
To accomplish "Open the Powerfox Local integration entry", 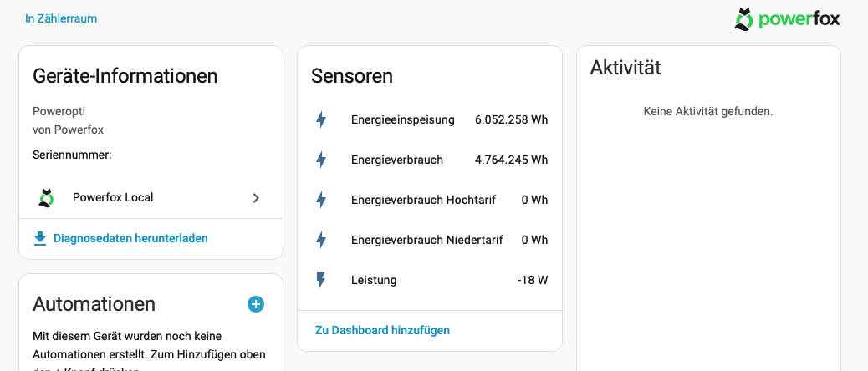I will point(151,198).
